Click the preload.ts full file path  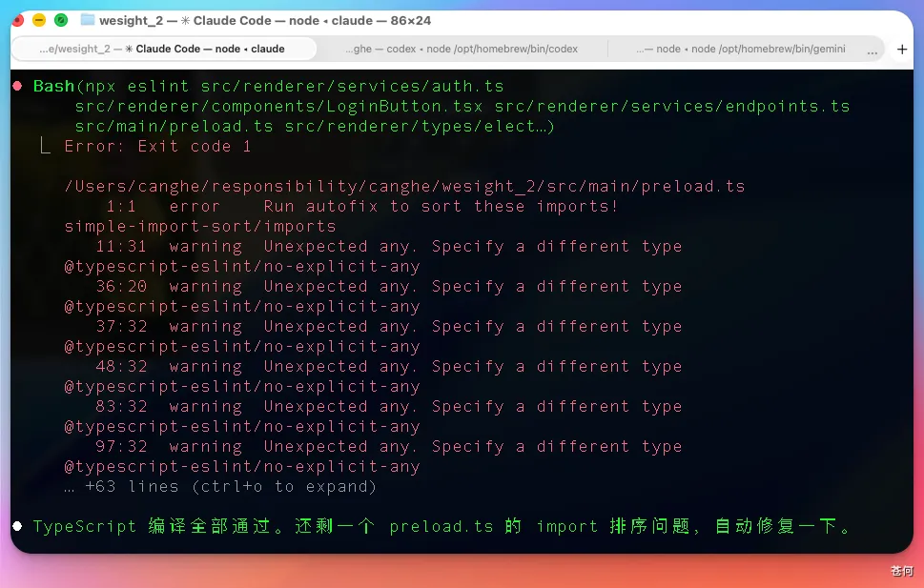click(x=404, y=187)
